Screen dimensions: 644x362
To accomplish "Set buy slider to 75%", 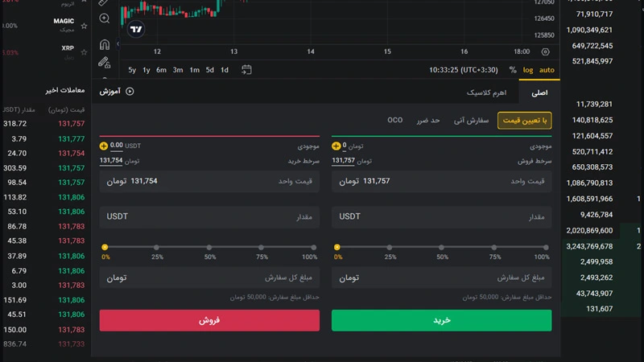I will pyautogui.click(x=494, y=248).
